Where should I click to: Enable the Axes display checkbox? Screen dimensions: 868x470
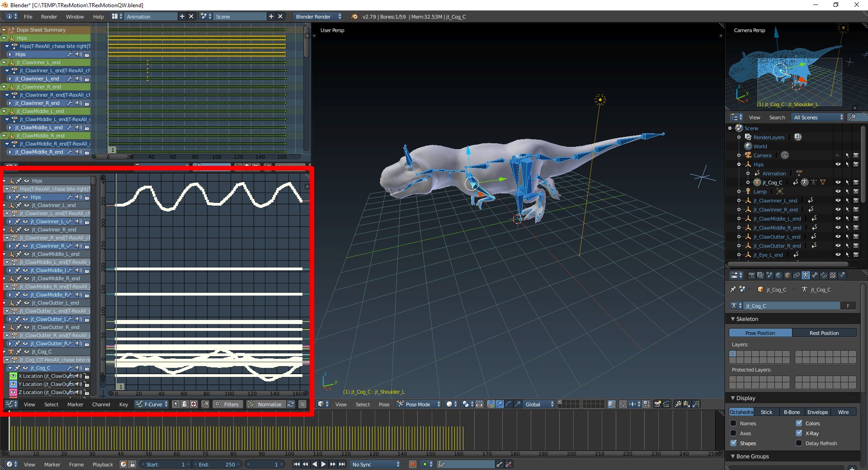(x=733, y=433)
